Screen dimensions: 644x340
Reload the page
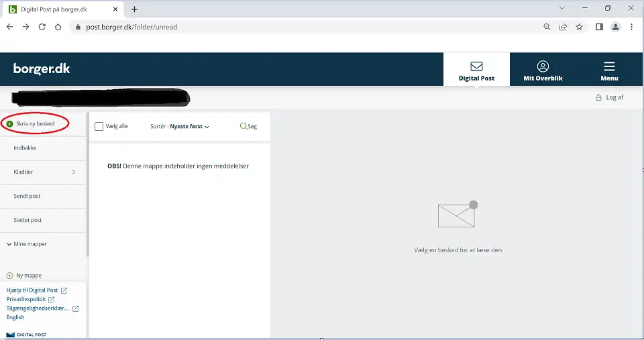(42, 27)
